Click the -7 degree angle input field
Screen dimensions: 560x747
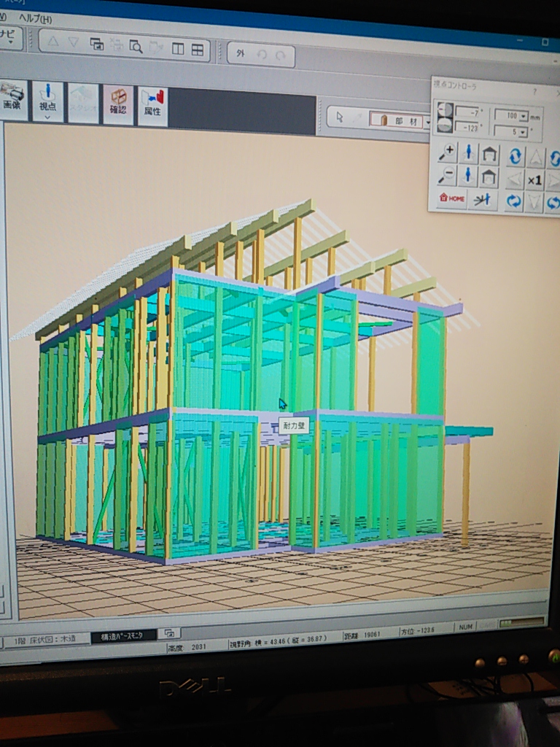(467, 113)
